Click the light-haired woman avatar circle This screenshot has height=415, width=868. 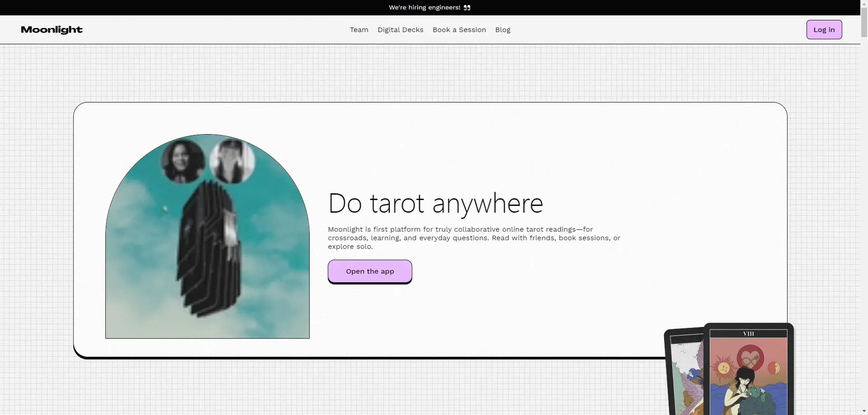(x=232, y=161)
